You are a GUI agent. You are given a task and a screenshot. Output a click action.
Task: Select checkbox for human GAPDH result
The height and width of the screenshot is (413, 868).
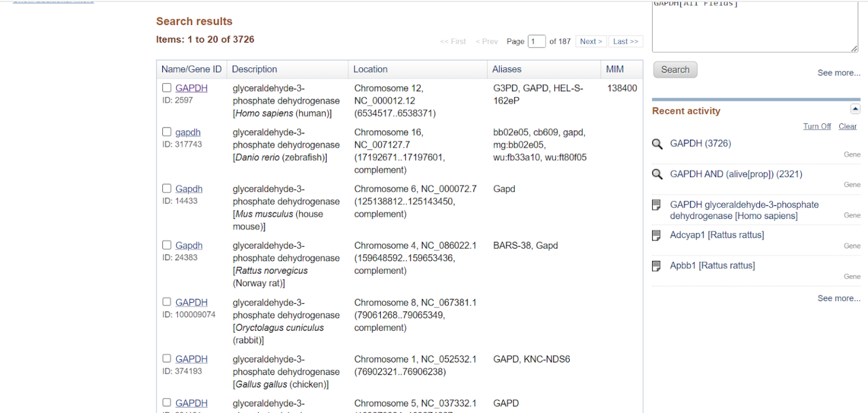coord(167,87)
